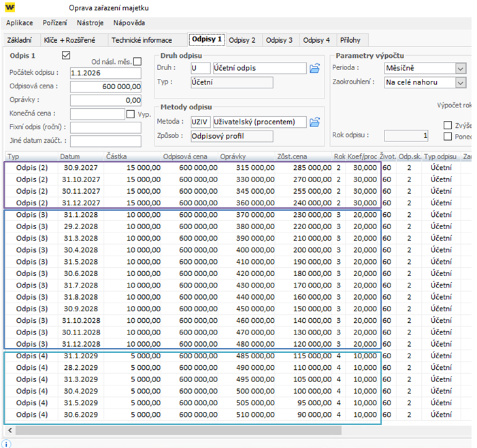The height and width of the screenshot is (448, 477).
Task: Click the application logo in title bar
Action: pos(10,7)
